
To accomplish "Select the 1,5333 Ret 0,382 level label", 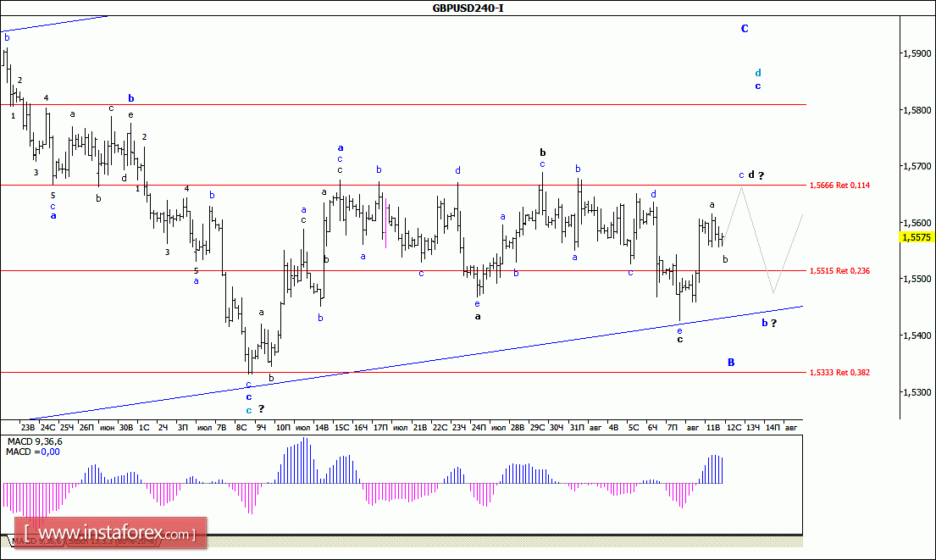I will click(x=839, y=372).
